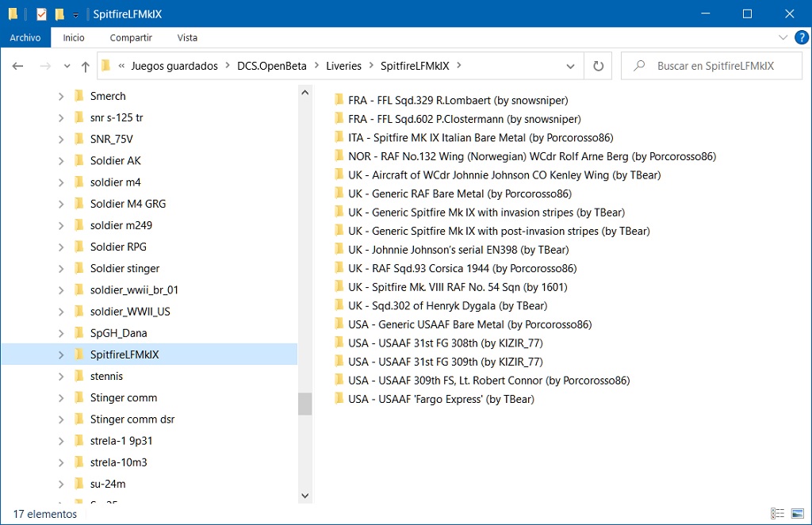Click Liveries in the address breadcrumb
Image resolution: width=812 pixels, height=525 pixels.
tap(343, 66)
